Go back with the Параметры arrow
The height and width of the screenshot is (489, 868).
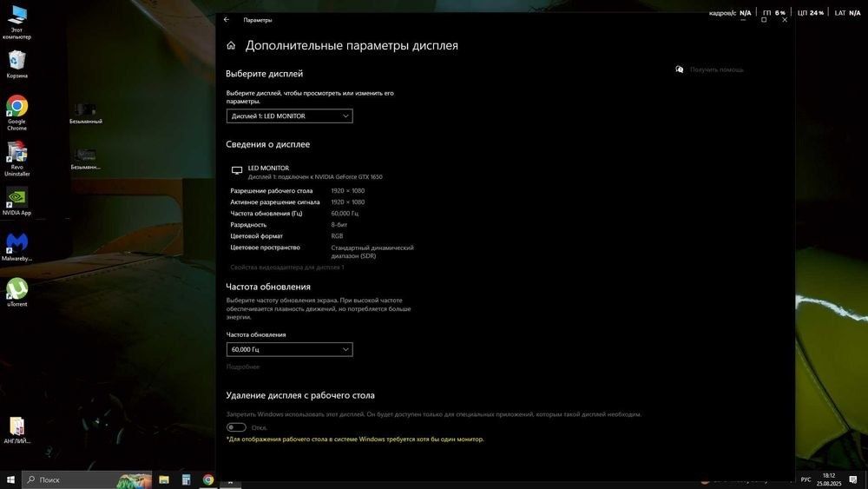(227, 20)
